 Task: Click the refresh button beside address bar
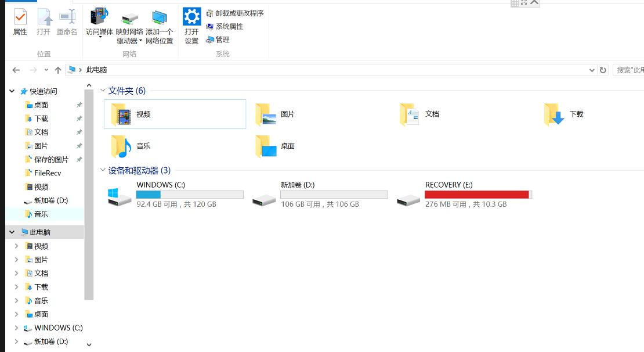point(603,70)
